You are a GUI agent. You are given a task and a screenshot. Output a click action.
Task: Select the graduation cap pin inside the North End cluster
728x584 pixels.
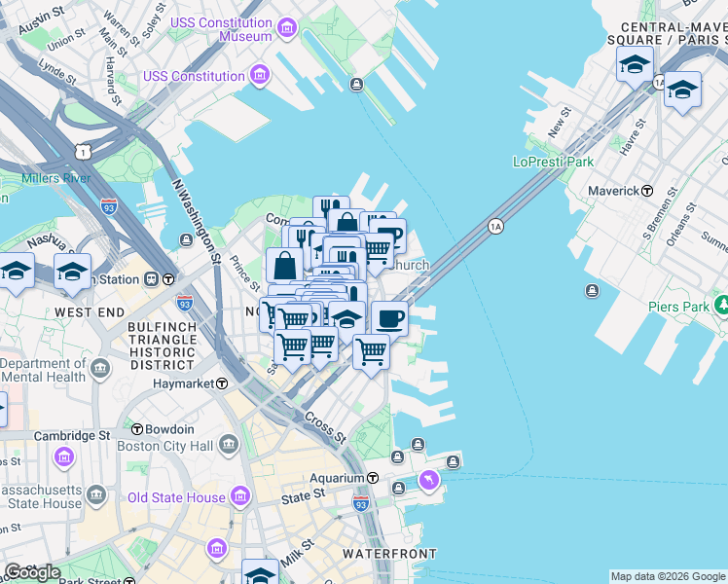pos(348,320)
